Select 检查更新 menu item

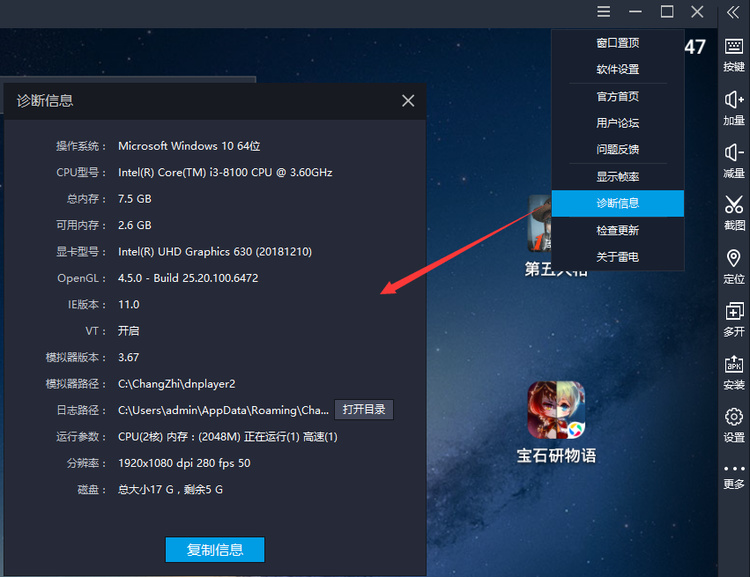[x=617, y=230]
